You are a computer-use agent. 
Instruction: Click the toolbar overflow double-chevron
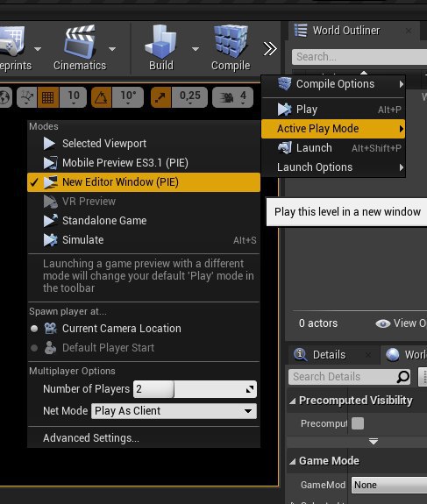tap(270, 49)
